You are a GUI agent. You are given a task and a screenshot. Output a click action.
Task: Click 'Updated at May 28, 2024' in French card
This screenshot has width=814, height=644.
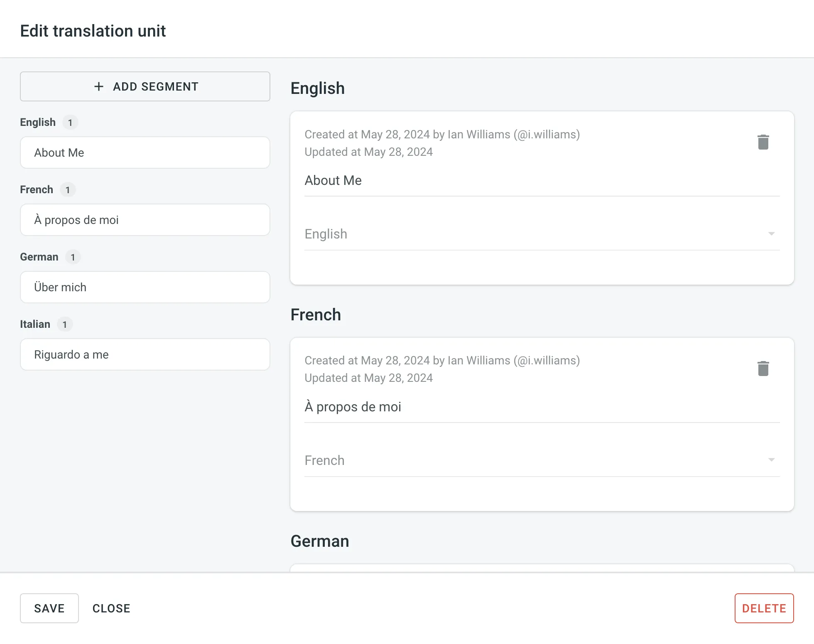point(368,378)
